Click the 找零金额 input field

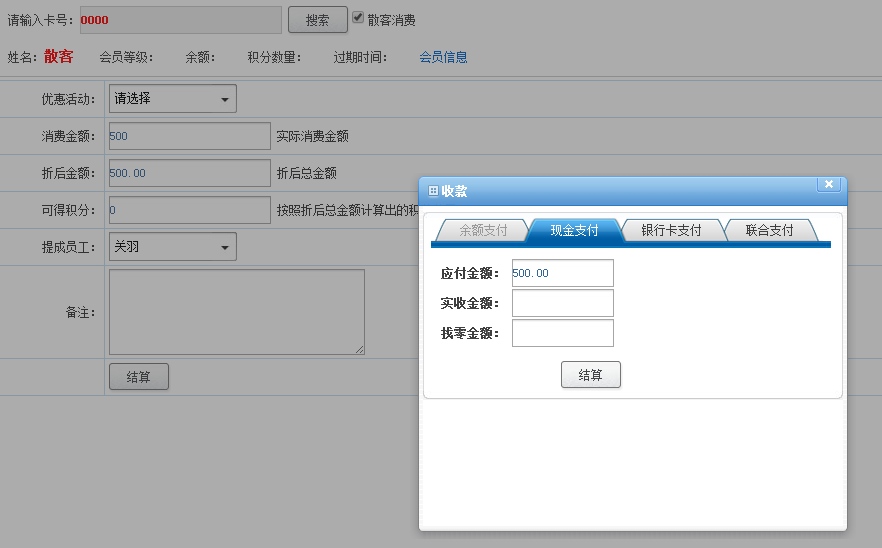coord(562,333)
